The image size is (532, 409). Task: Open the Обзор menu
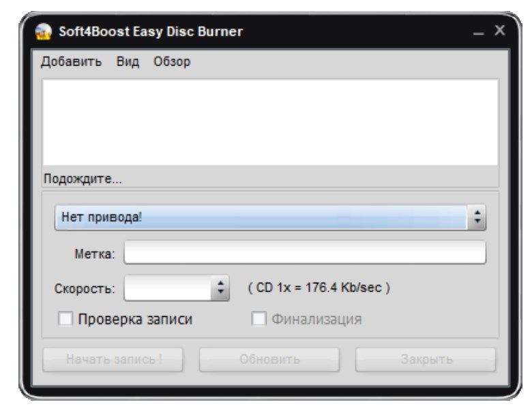172,62
